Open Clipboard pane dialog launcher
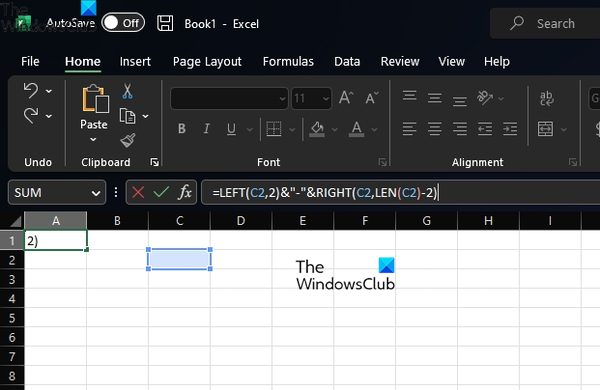This screenshot has height=390, width=600. (155, 163)
